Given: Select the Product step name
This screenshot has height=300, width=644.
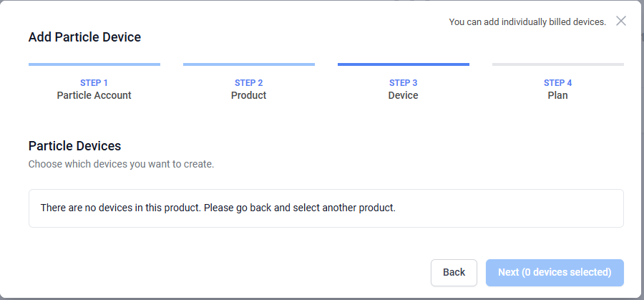Looking at the screenshot, I should click(248, 95).
